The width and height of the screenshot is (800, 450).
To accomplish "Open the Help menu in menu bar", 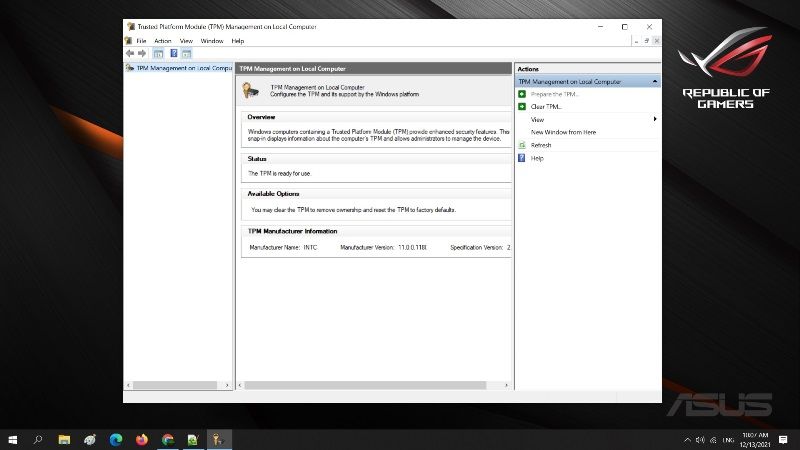I will (238, 41).
